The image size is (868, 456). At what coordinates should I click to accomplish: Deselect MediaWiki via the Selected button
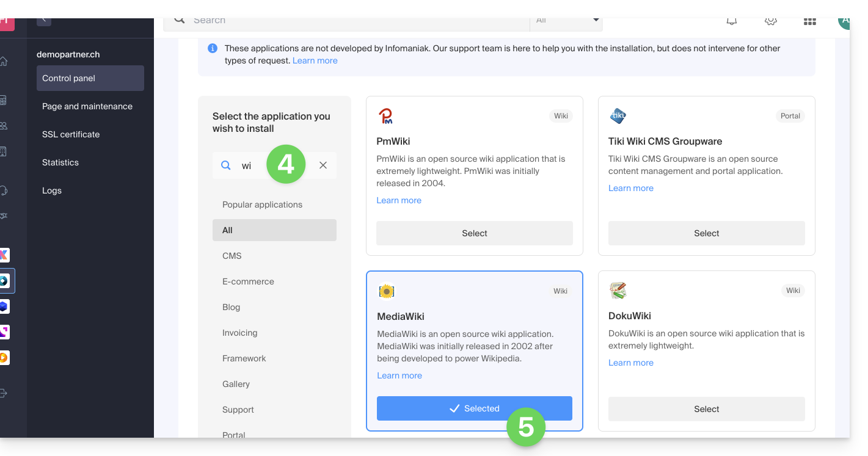(x=474, y=408)
